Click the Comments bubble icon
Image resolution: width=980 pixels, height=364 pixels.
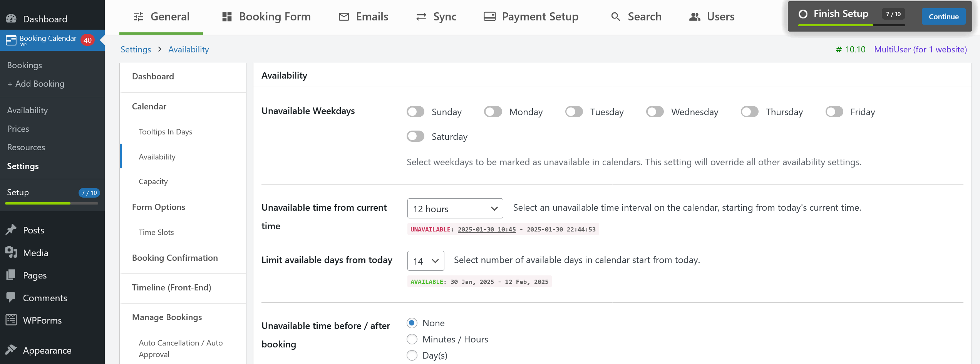pyautogui.click(x=11, y=297)
